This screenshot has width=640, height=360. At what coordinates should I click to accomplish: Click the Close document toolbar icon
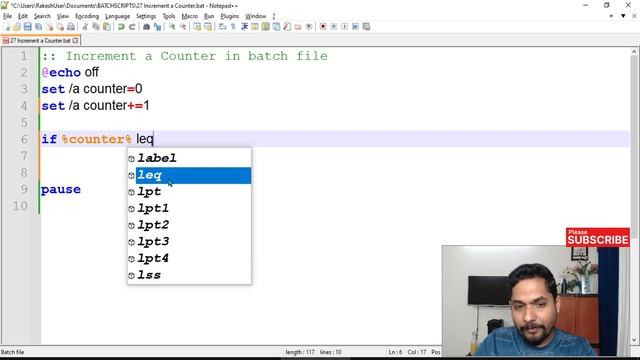pos(49,27)
